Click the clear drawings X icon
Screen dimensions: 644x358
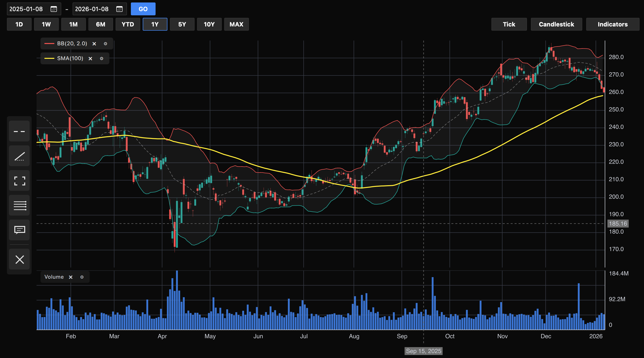click(19, 259)
